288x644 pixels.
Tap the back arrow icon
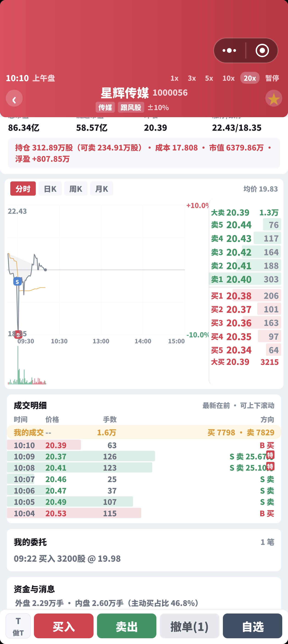tap(14, 98)
